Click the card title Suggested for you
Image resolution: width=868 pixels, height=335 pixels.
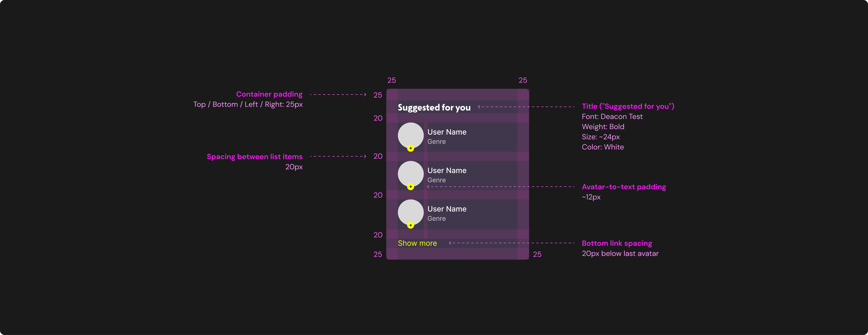(434, 108)
